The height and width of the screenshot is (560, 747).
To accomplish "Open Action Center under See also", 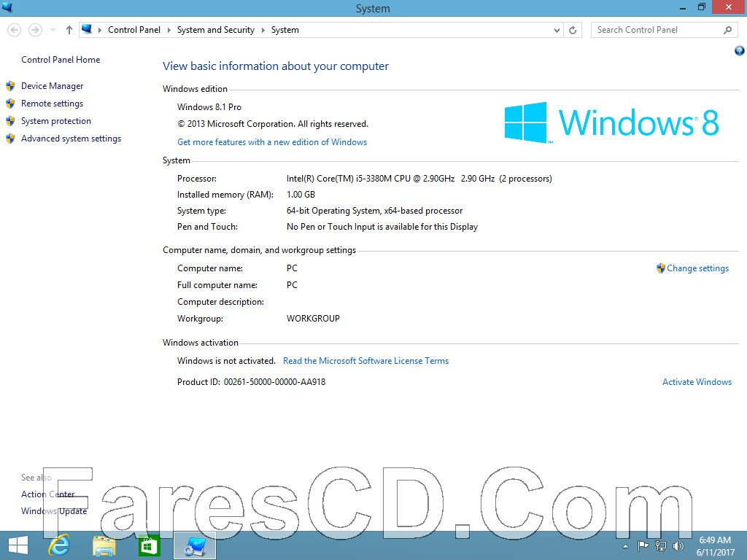I will [47, 494].
